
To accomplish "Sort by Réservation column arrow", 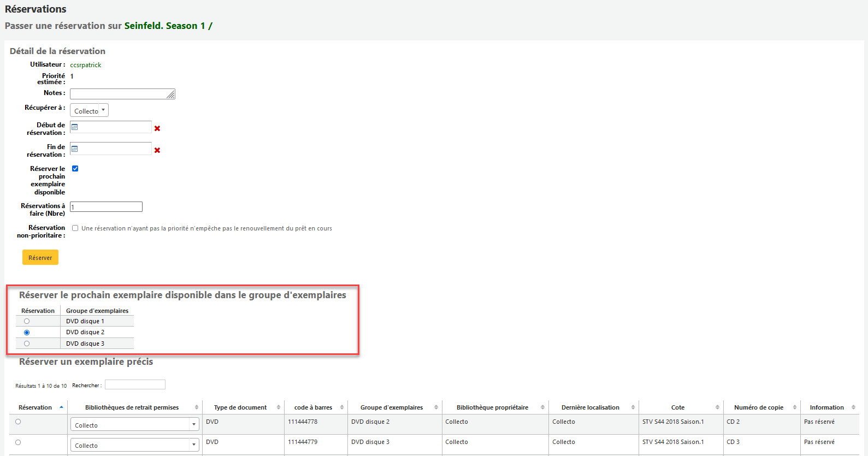I will point(61,407).
